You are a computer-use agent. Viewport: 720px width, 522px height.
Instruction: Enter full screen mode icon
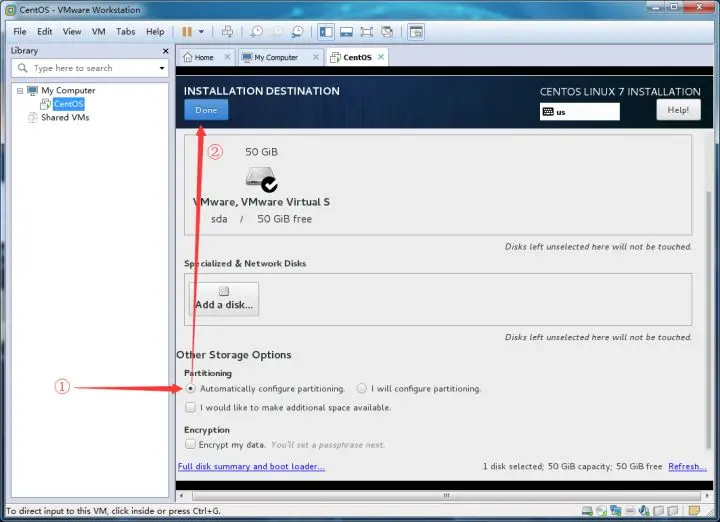pyautogui.click(x=366, y=32)
